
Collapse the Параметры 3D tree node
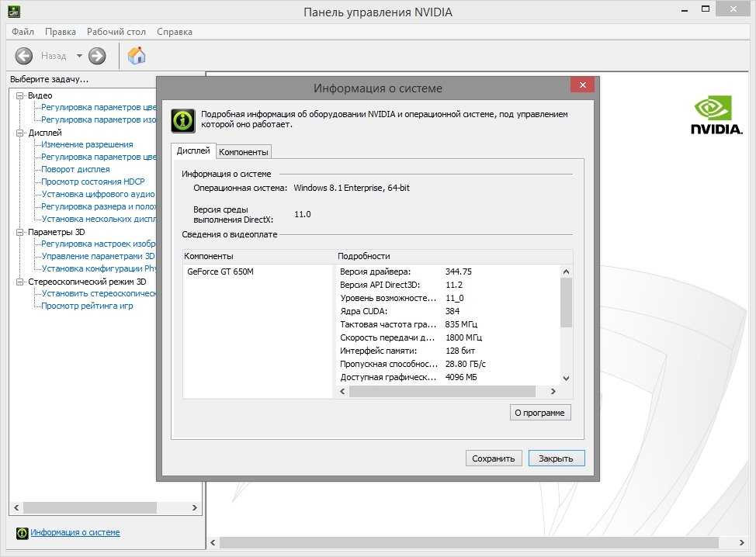click(19, 232)
